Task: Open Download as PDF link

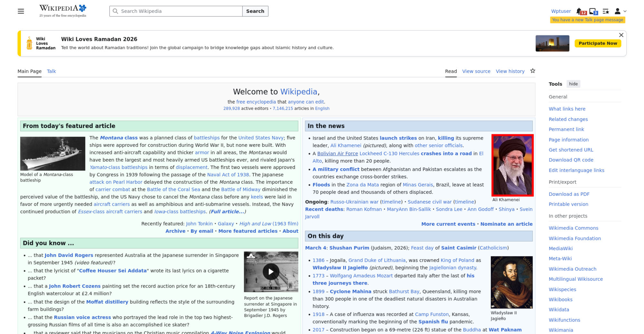Action: (x=569, y=194)
